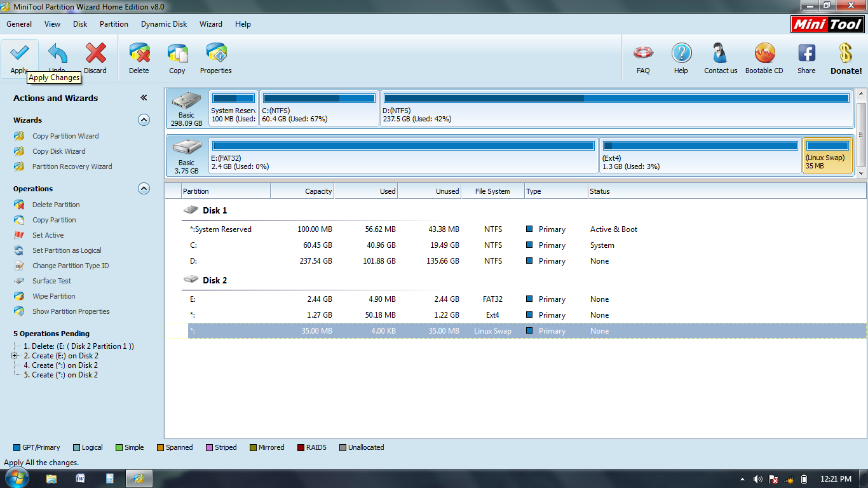
Task: Click Change Partition Type ID
Action: (71, 266)
